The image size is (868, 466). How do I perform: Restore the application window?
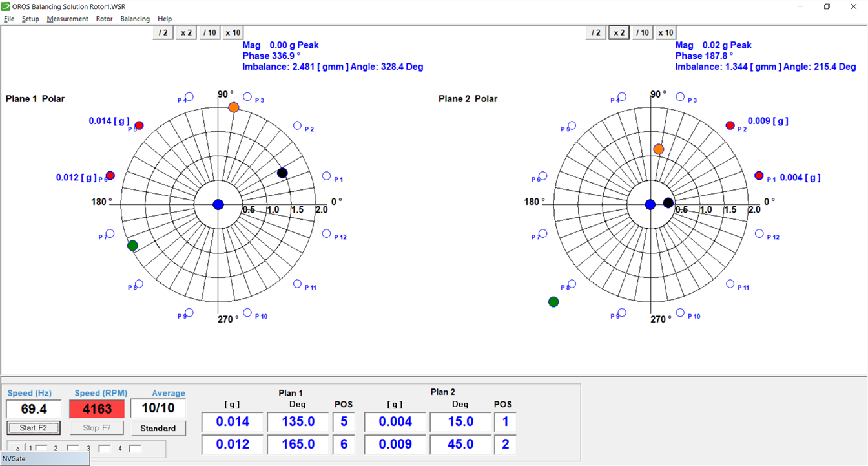[x=827, y=6]
